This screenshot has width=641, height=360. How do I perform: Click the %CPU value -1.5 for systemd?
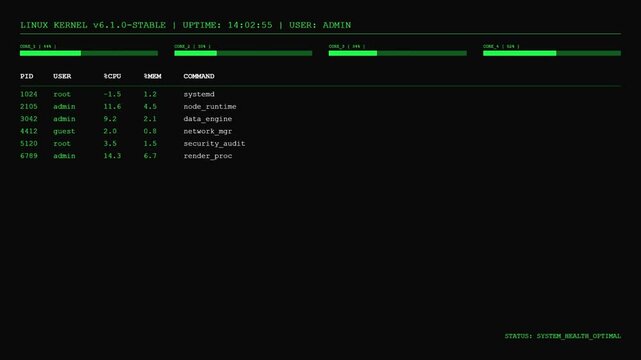(x=112, y=94)
